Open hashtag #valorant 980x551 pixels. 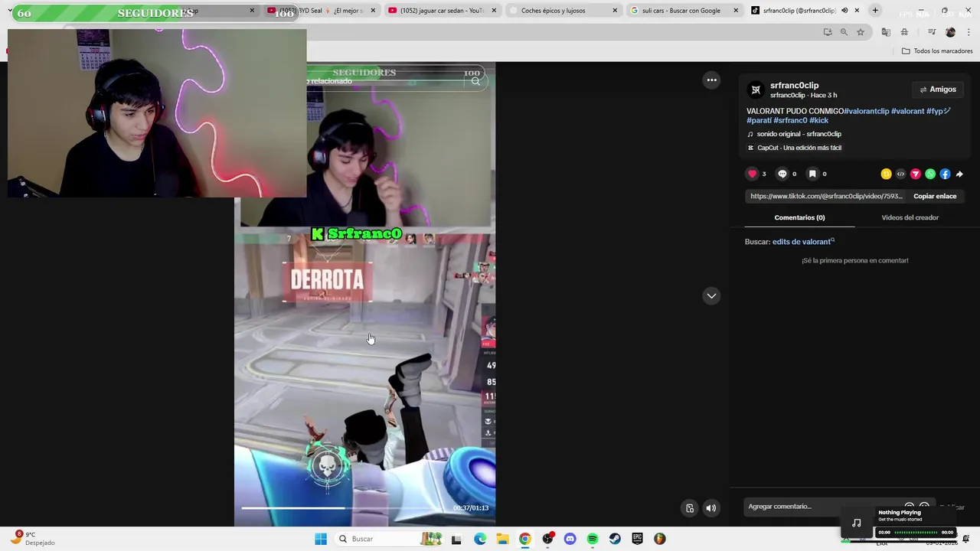click(x=907, y=111)
